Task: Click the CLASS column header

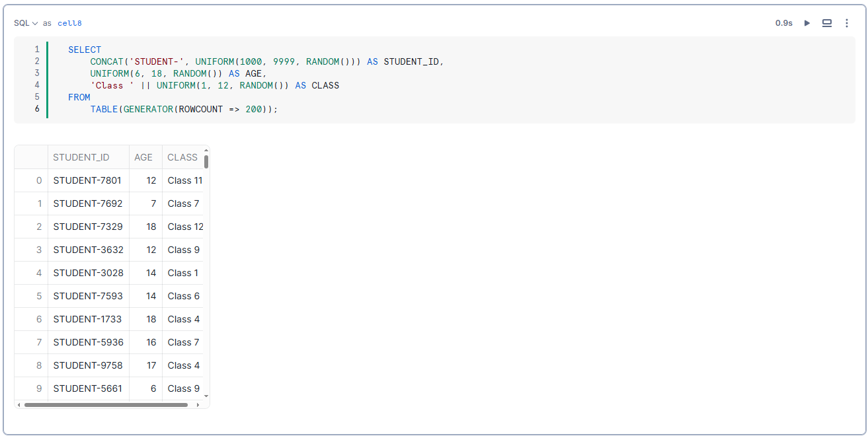Action: tap(182, 157)
